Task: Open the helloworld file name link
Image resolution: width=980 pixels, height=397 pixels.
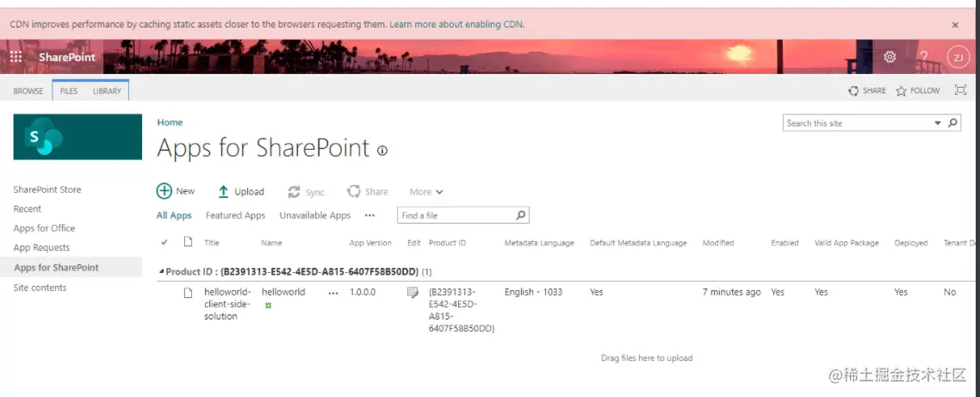Action: tap(283, 292)
